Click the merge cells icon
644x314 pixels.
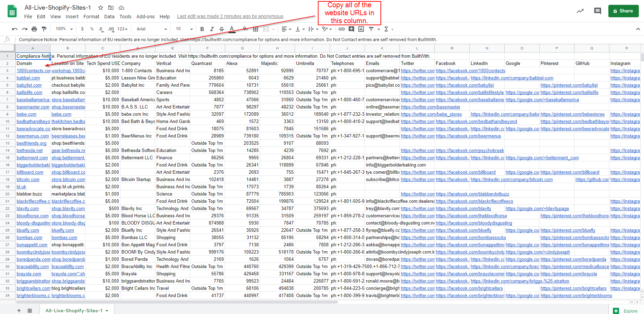pyautogui.click(x=266, y=29)
